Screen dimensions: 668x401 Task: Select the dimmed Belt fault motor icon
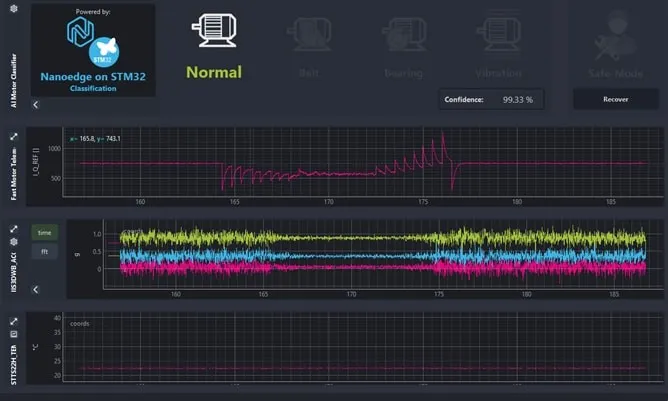pos(309,37)
